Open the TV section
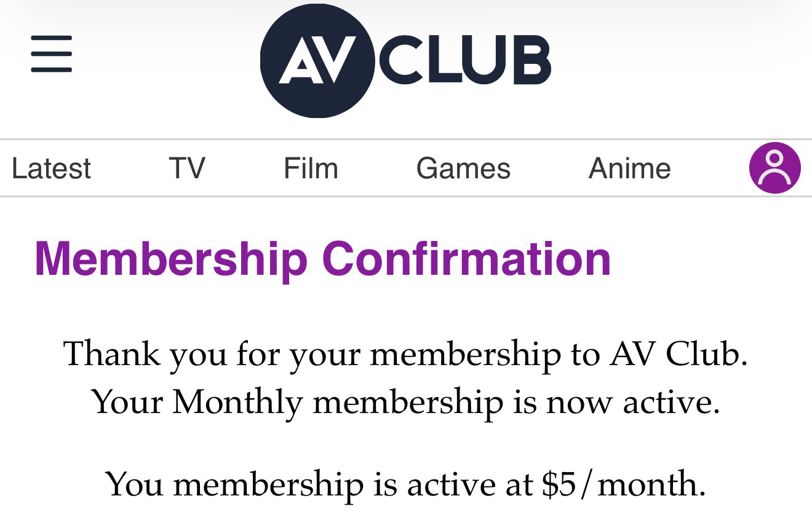The width and height of the screenshot is (812, 517). tap(187, 168)
